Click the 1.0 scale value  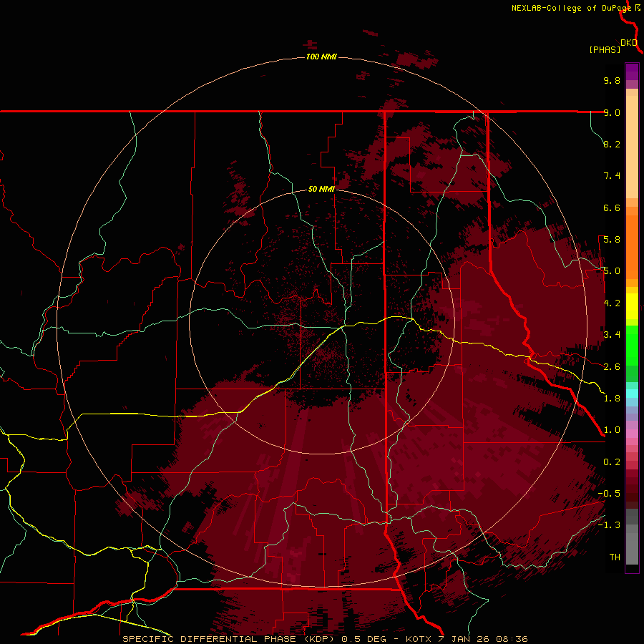[612, 430]
